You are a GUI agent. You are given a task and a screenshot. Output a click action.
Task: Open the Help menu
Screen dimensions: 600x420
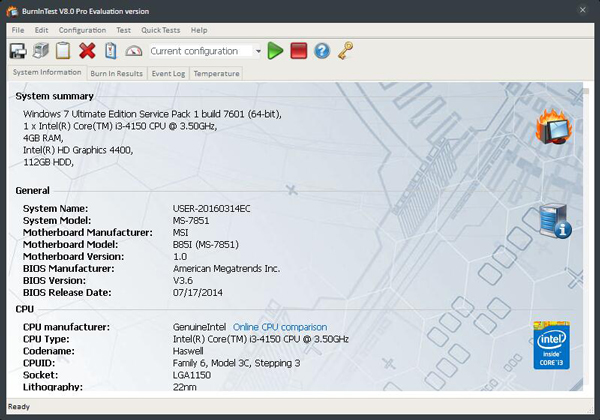[x=199, y=30]
